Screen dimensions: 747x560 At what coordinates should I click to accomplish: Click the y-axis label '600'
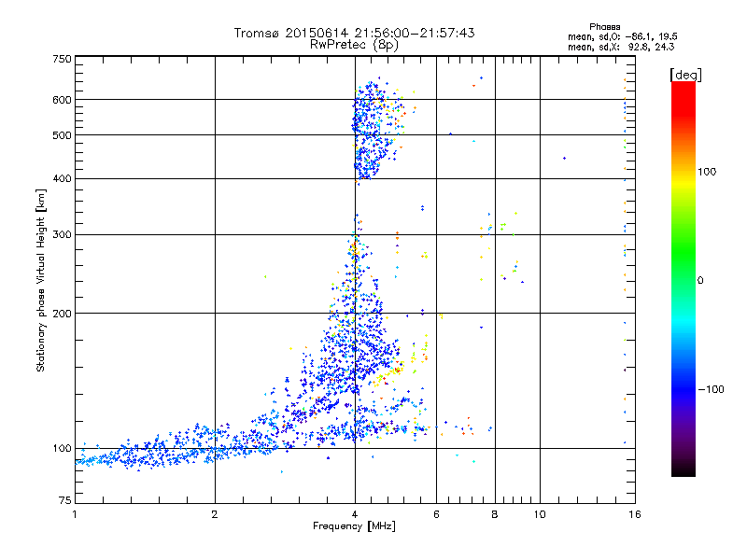[x=62, y=100]
